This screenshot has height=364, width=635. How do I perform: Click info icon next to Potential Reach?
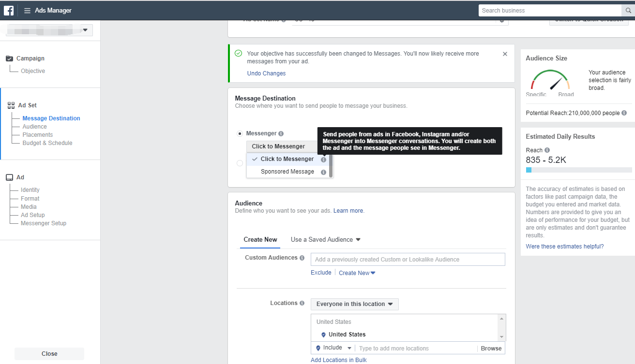coord(624,113)
